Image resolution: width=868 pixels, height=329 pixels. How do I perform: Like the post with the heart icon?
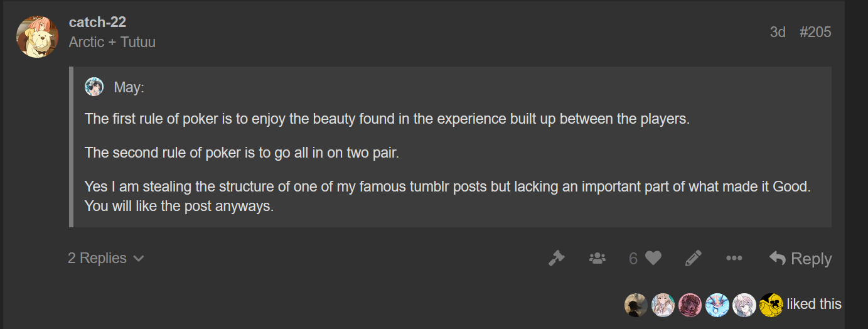[653, 258]
